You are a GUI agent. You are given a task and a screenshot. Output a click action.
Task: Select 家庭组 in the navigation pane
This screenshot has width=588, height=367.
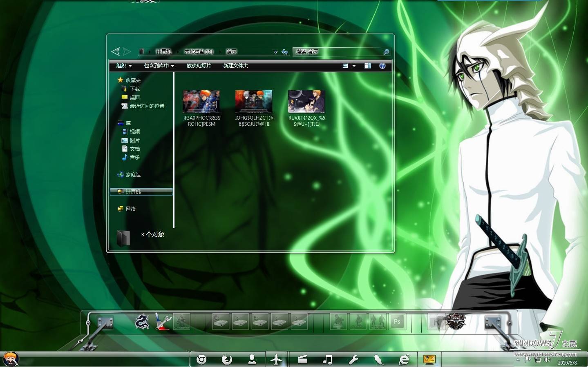[x=133, y=175]
